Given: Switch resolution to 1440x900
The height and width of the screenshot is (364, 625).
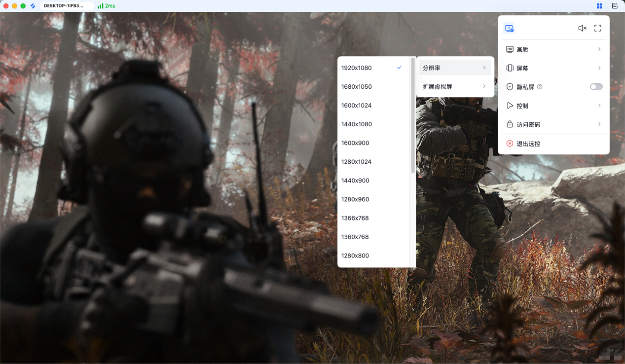Looking at the screenshot, I should pyautogui.click(x=373, y=180).
